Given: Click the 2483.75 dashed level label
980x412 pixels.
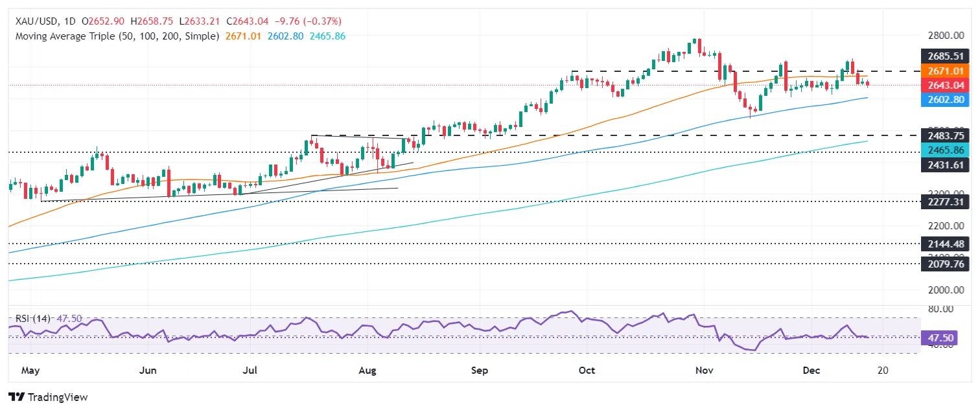Looking at the screenshot, I should tap(947, 136).
